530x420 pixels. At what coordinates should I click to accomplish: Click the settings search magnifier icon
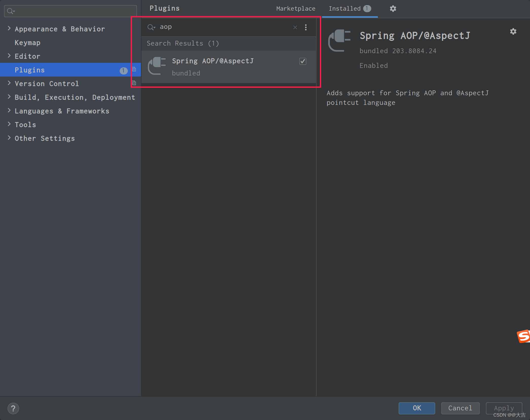point(11,11)
